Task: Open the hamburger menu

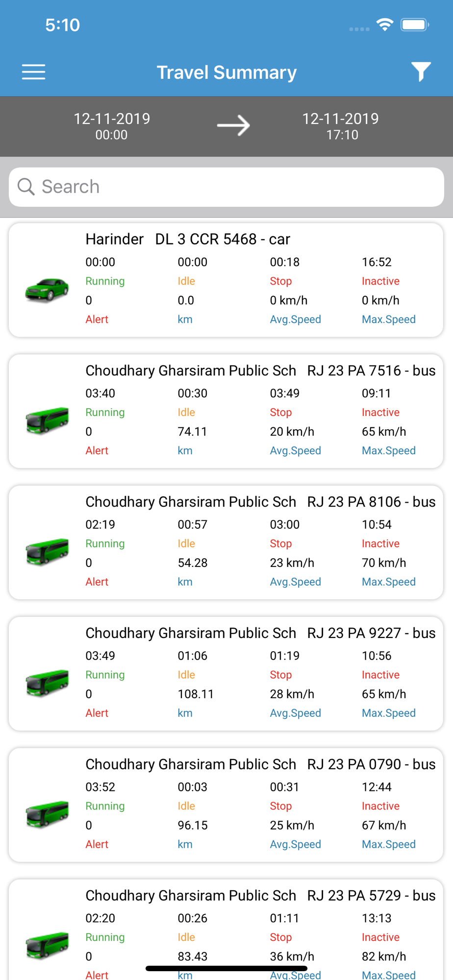Action: coord(33,72)
